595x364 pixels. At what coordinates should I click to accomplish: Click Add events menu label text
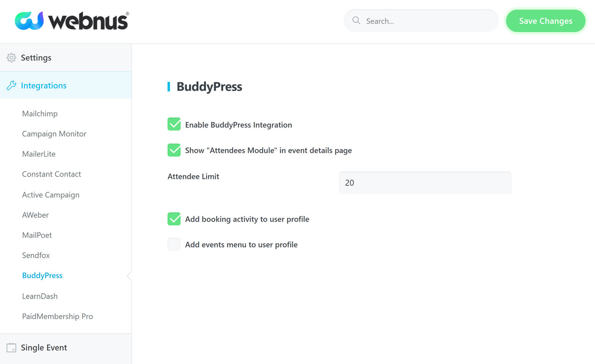[x=241, y=245]
